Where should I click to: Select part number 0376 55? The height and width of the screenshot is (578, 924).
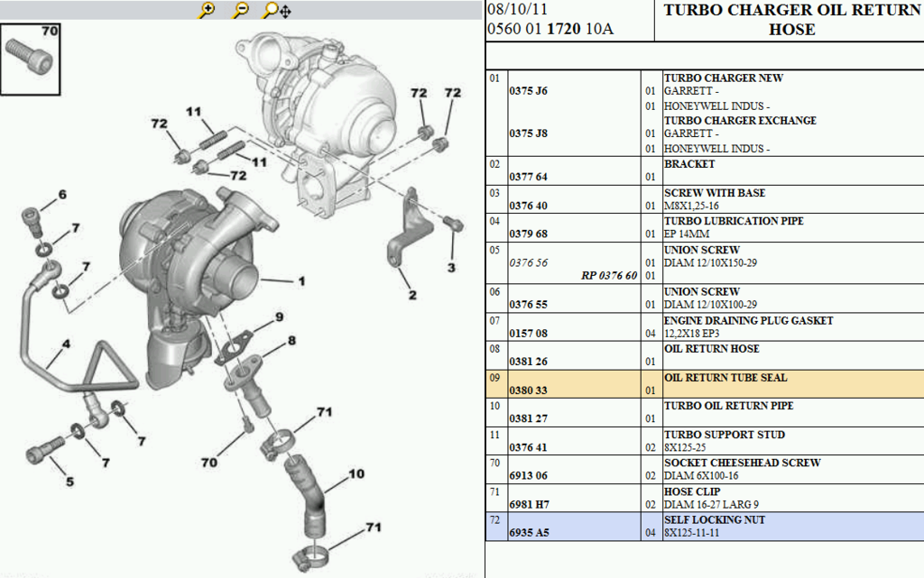(529, 304)
